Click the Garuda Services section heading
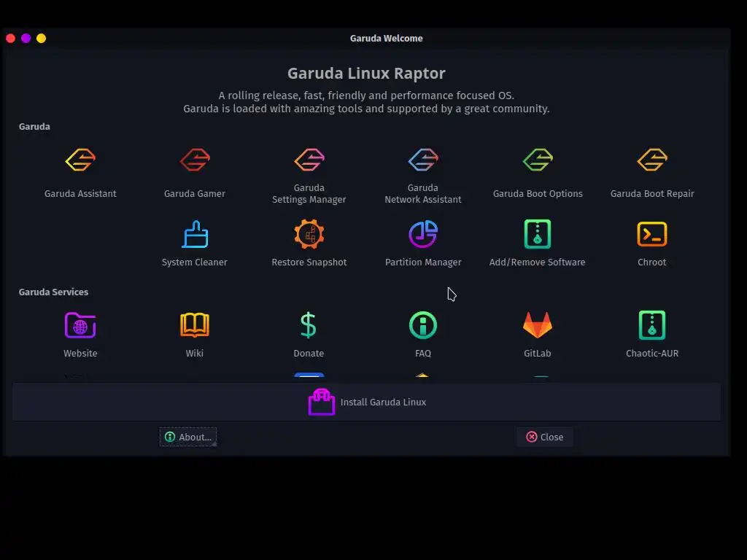 point(53,292)
